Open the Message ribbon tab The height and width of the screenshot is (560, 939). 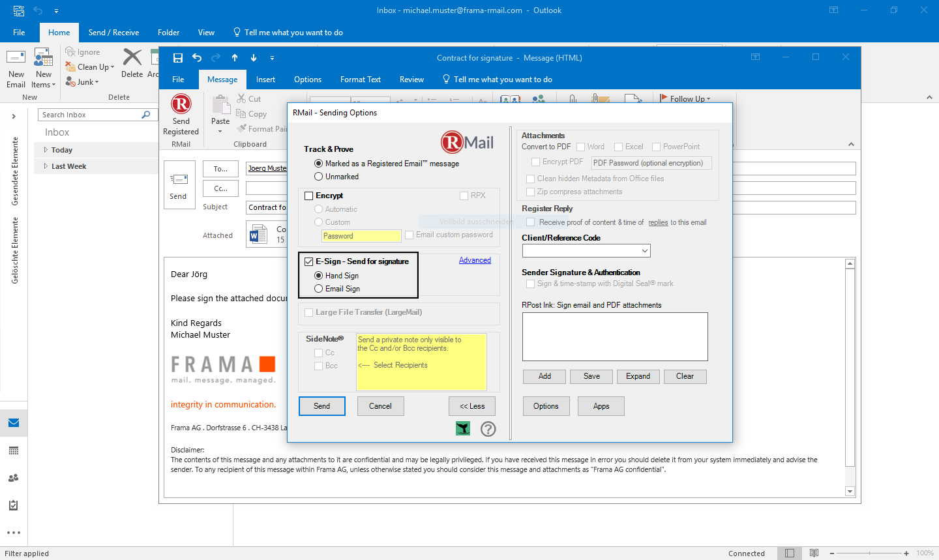[222, 80]
